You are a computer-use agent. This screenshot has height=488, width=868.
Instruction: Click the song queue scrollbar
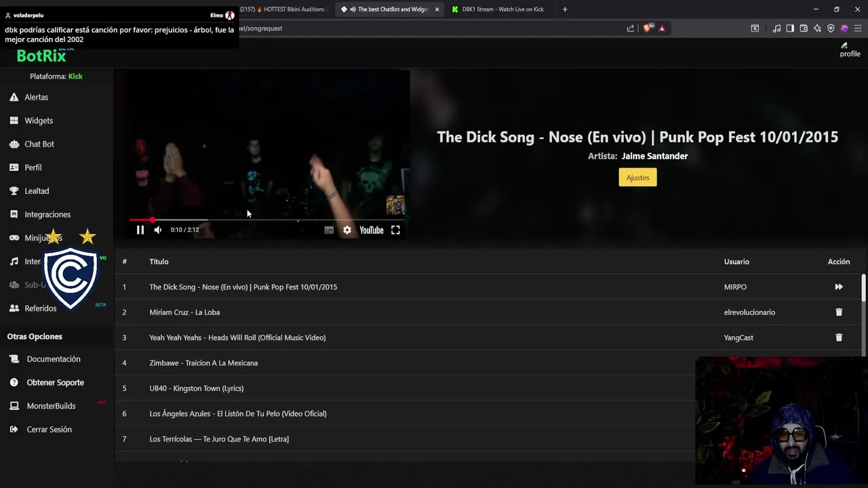point(863,288)
